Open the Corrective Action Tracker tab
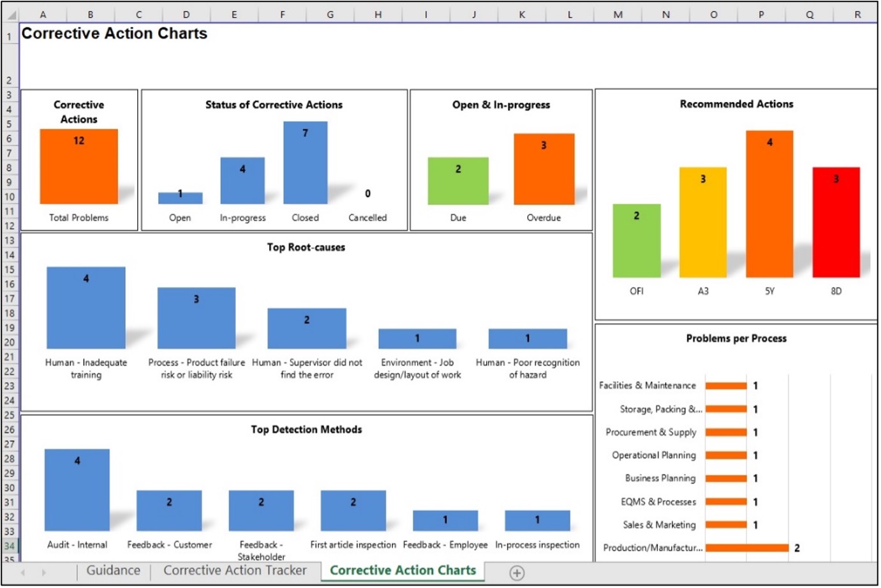The image size is (881, 588). pyautogui.click(x=235, y=571)
